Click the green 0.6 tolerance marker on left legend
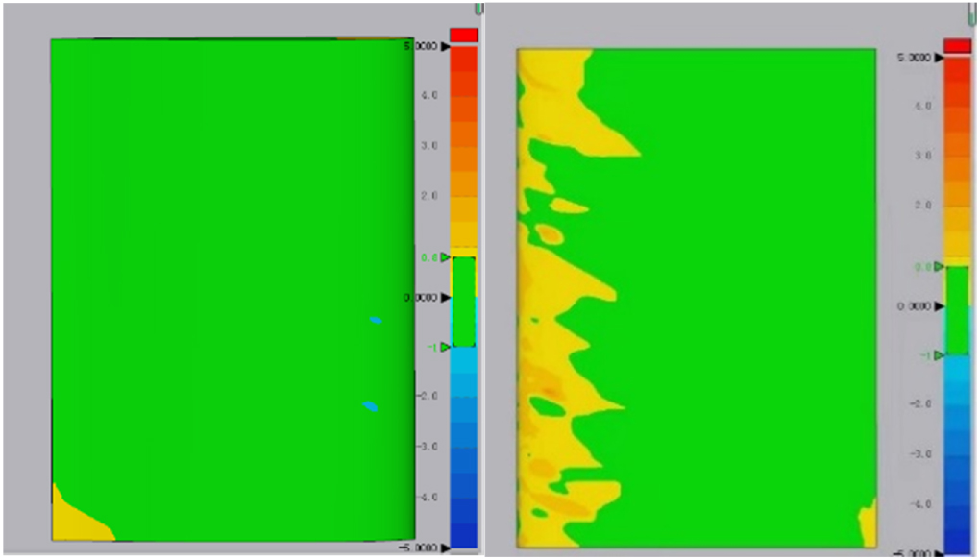The width and height of the screenshot is (980, 560). point(445,256)
